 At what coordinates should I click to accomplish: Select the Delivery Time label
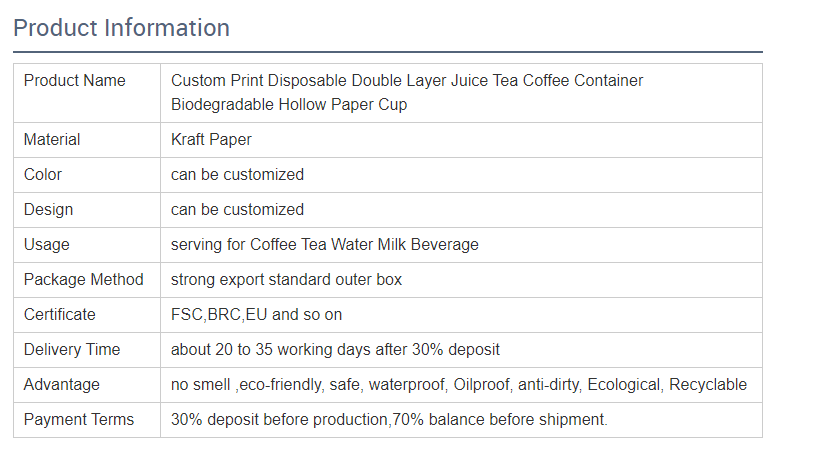click(x=72, y=349)
